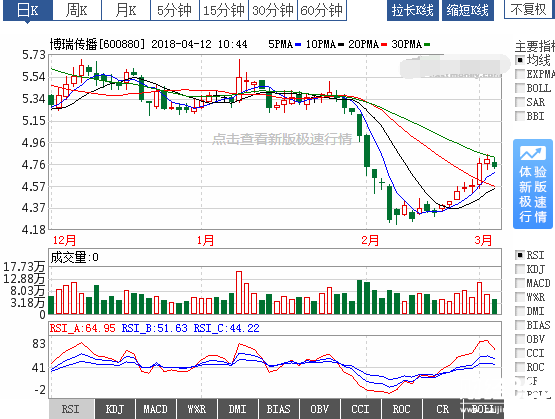Click the 拉长K线 button
Screen dimensions: 555x419
tap(413, 10)
